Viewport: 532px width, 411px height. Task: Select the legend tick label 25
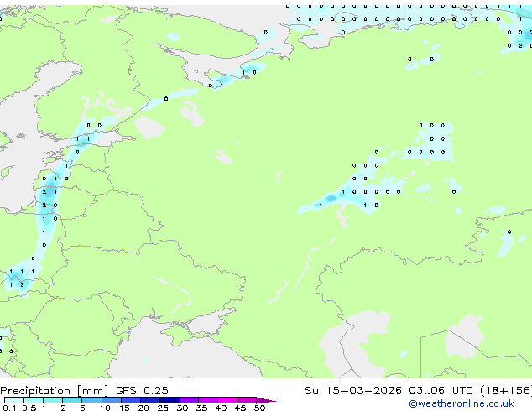163,408
